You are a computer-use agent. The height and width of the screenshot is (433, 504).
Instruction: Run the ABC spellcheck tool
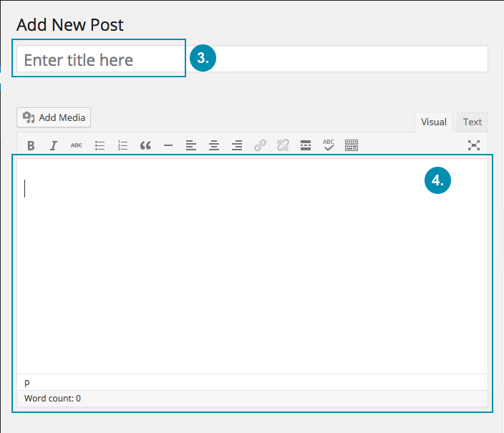(x=329, y=145)
